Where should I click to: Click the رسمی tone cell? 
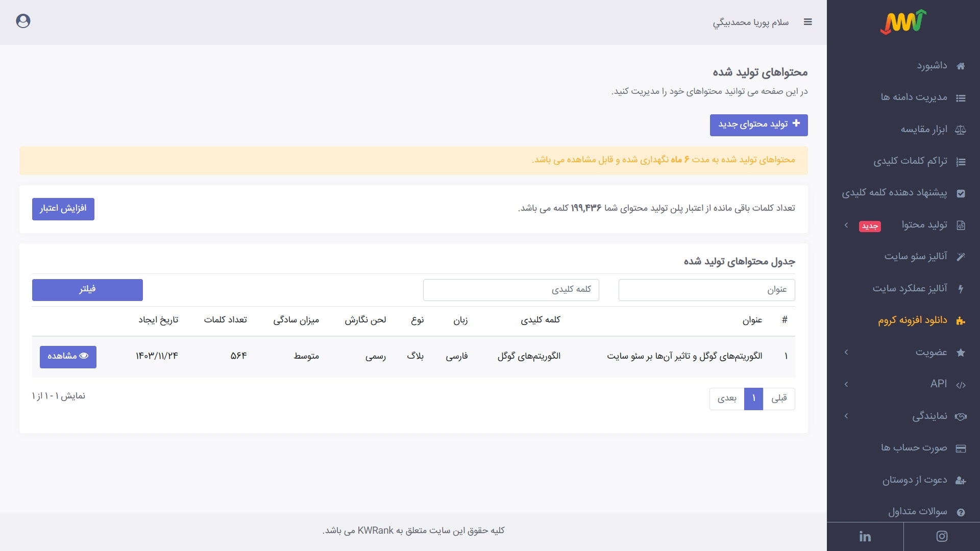click(x=376, y=356)
